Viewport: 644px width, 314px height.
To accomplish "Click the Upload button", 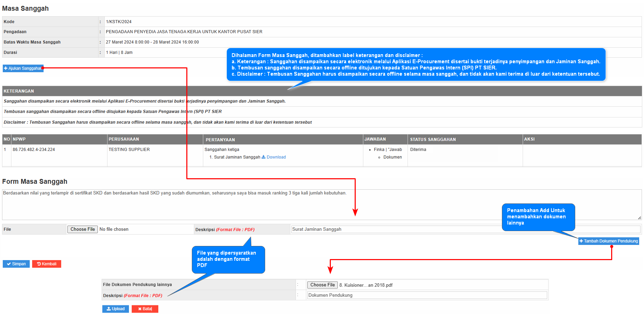I will pos(115,309).
